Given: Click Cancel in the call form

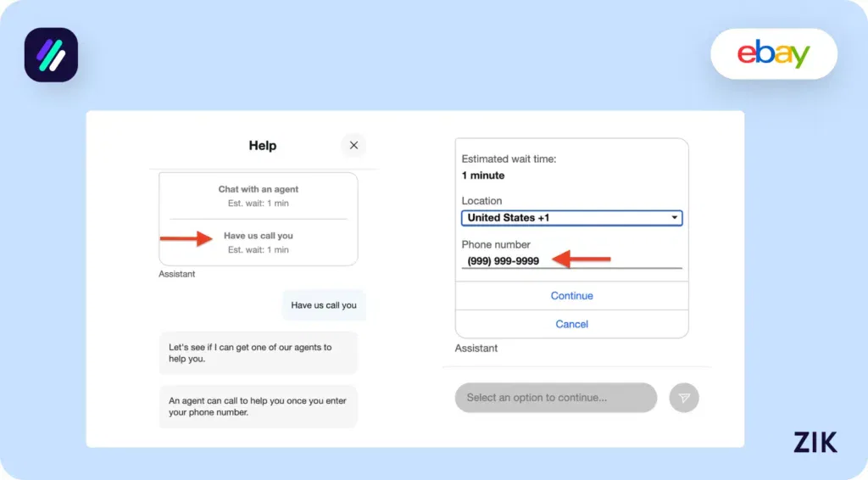Looking at the screenshot, I should (571, 324).
